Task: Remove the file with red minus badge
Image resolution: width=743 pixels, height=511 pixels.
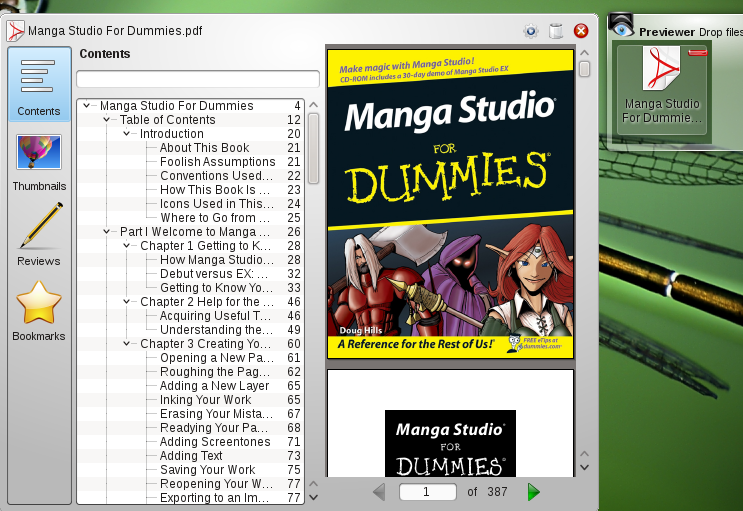Action: tap(698, 53)
